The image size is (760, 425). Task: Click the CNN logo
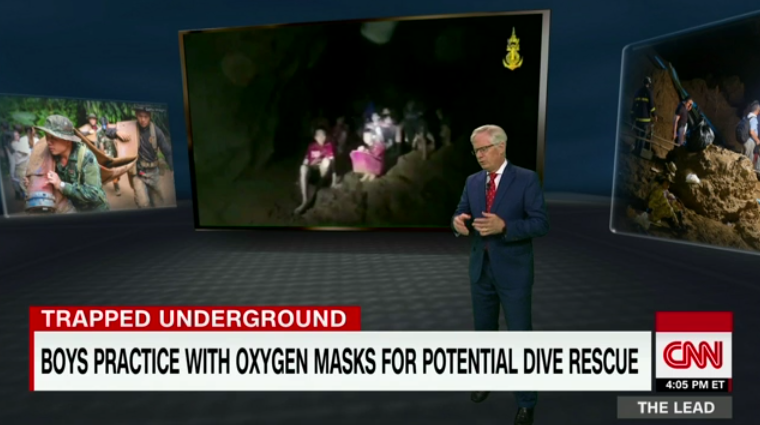694,355
